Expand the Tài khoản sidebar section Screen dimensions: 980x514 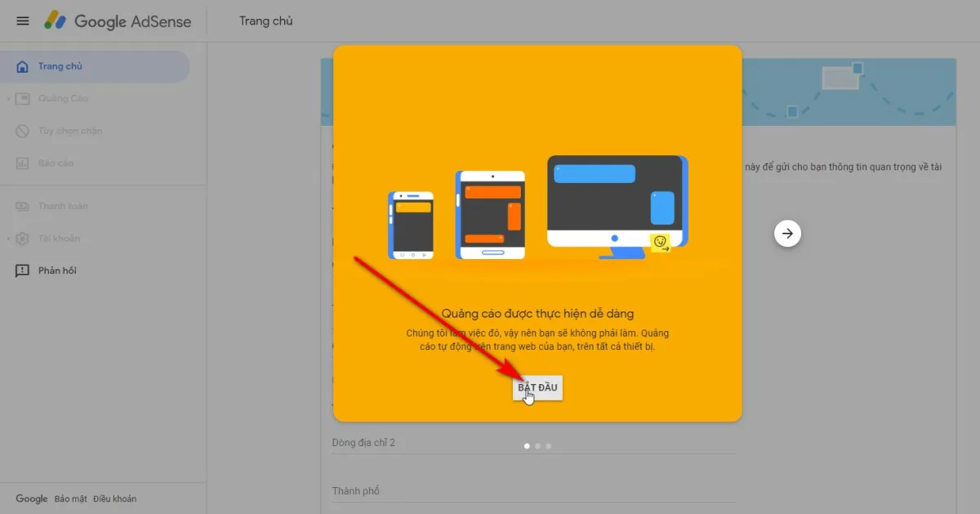(x=8, y=239)
